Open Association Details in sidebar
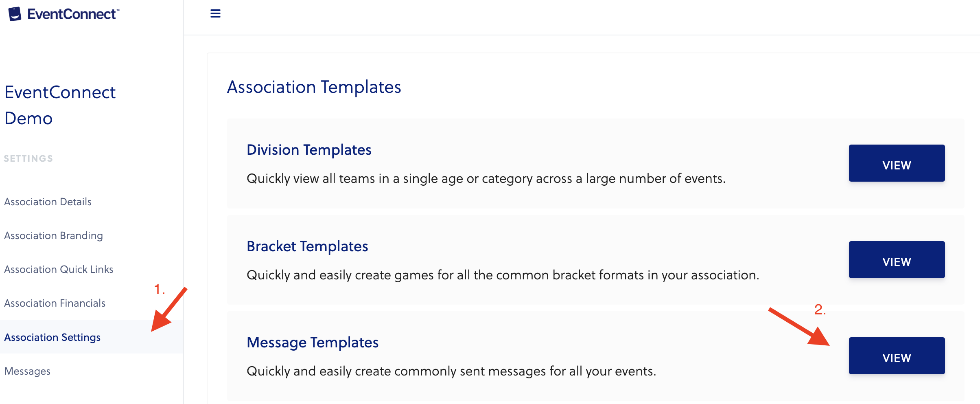The image size is (980, 404). coord(48,202)
